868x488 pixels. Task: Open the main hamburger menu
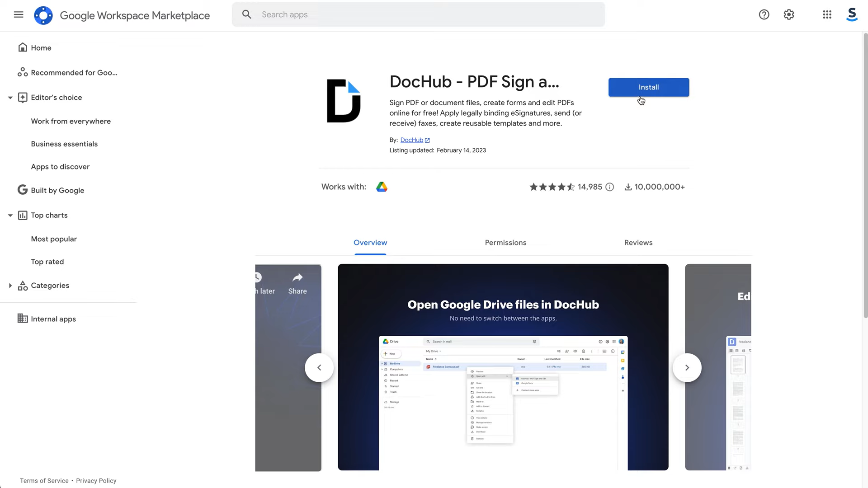point(19,14)
